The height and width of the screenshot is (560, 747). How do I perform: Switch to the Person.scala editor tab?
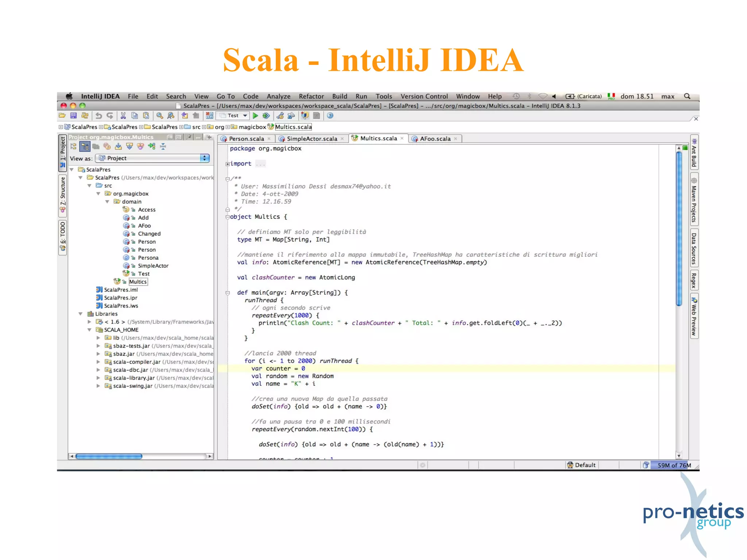click(246, 139)
